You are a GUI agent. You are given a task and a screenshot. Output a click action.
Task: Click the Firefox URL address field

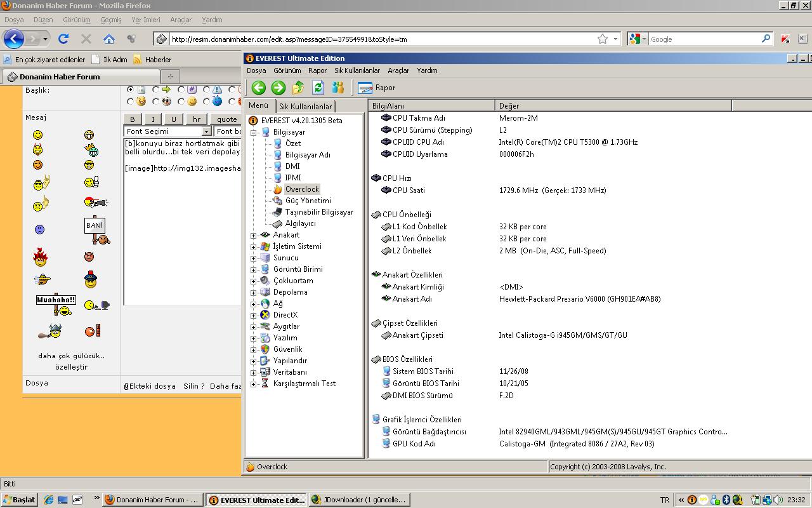click(381, 39)
